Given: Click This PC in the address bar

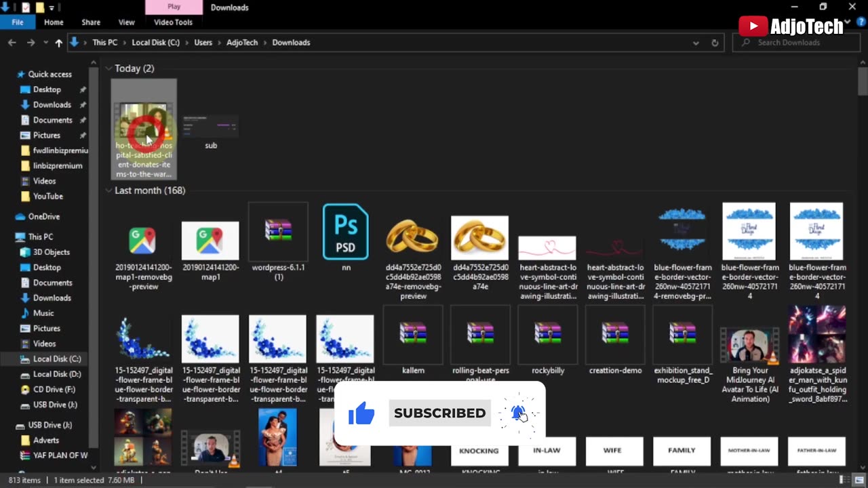Looking at the screenshot, I should coord(104,43).
